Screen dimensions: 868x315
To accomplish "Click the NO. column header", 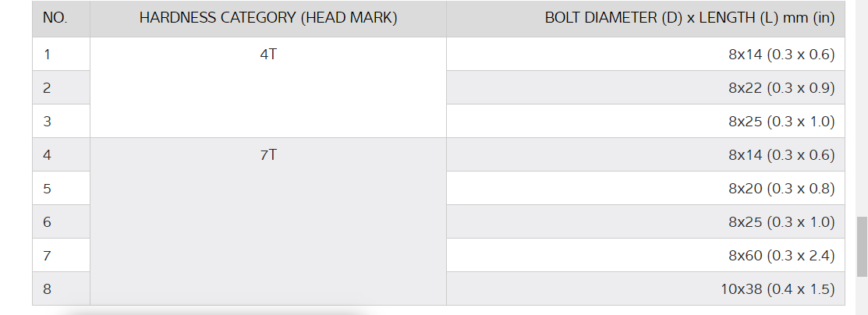I will [x=55, y=19].
